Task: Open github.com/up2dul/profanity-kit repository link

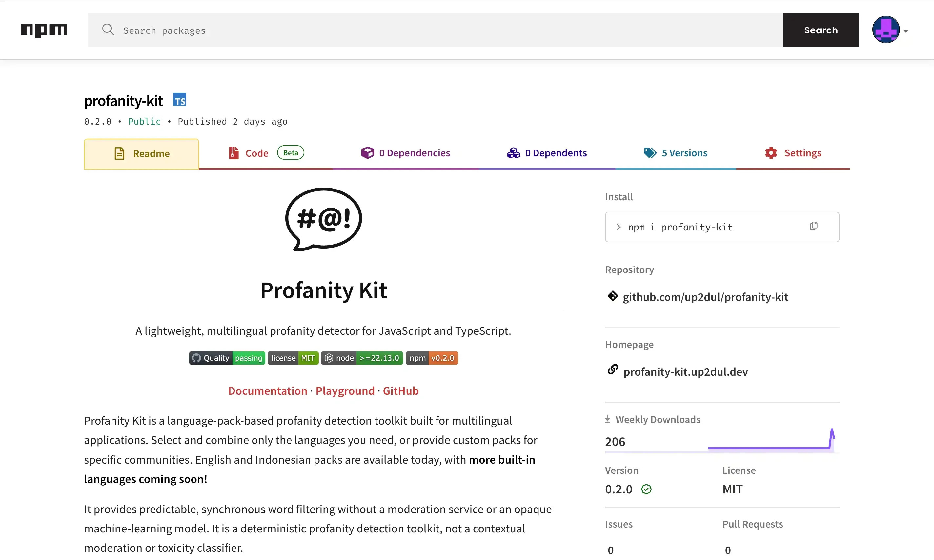Action: click(x=705, y=297)
